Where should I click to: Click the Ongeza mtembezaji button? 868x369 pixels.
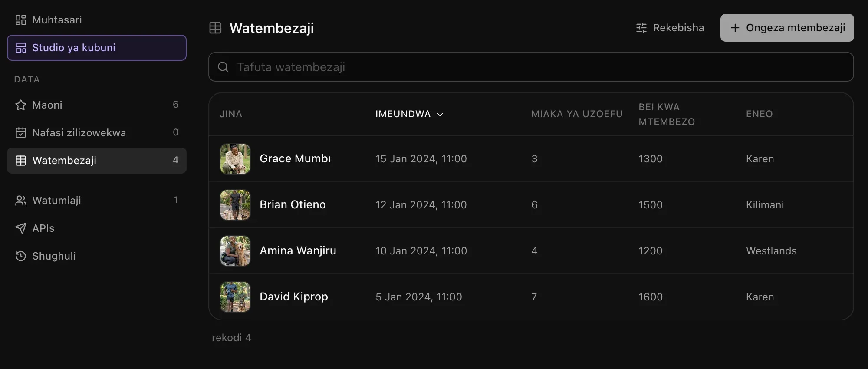[x=787, y=28]
